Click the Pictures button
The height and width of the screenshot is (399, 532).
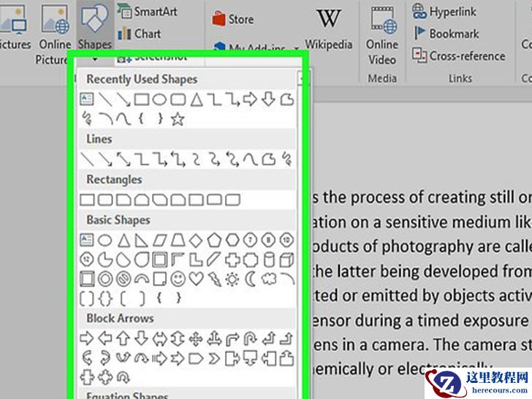tap(14, 28)
